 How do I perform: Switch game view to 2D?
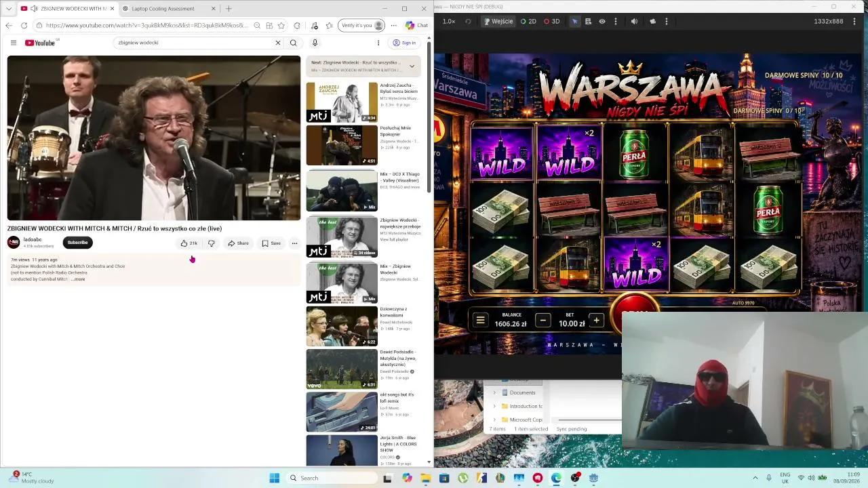pos(528,21)
